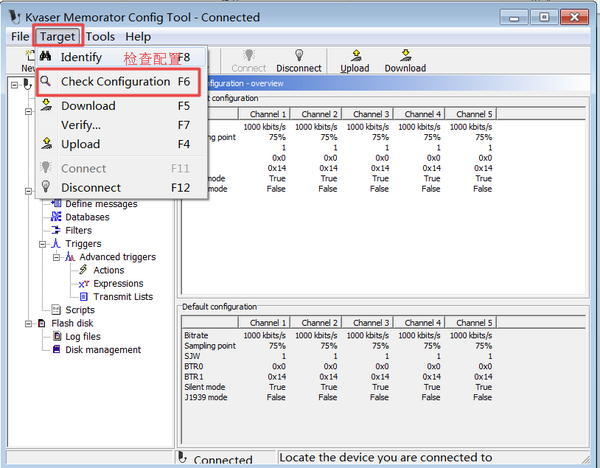The height and width of the screenshot is (468, 600).
Task: Click the Transmit Lists icon
Action: point(83,297)
